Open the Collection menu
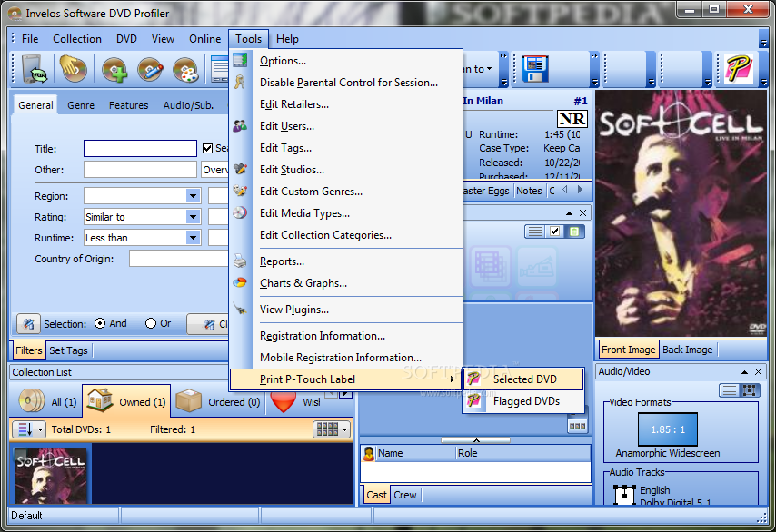 (76, 39)
